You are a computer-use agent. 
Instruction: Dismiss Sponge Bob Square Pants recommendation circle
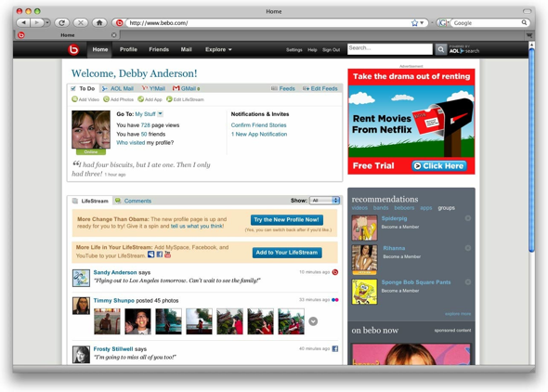pyautogui.click(x=467, y=282)
